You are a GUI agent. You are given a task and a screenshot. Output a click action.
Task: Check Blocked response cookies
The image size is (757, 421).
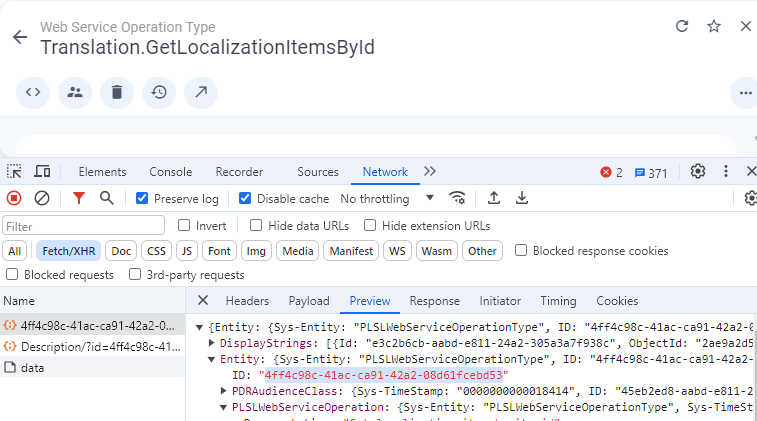[520, 251]
